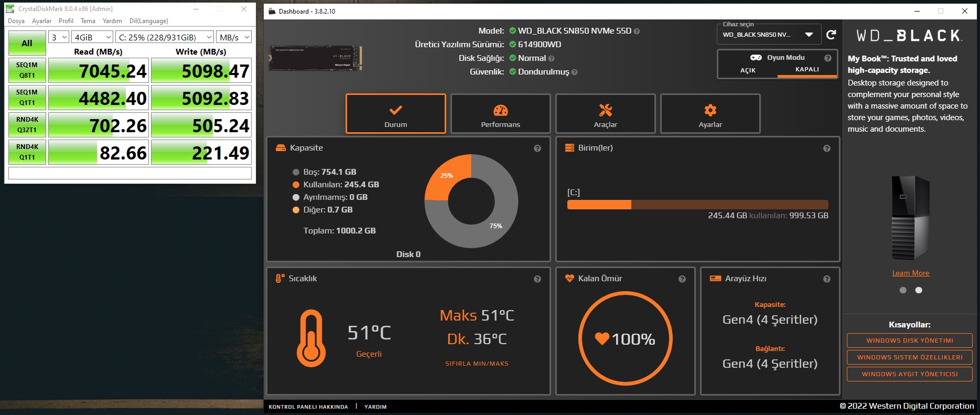980x415 pixels.
Task: Open YARDIM link in Dashboard footer
Action: (x=375, y=407)
